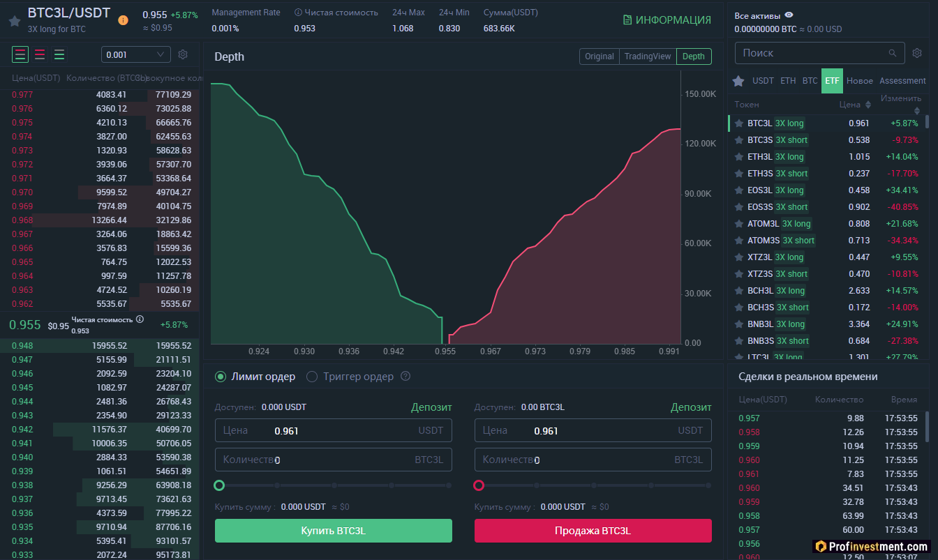The height and width of the screenshot is (560, 938).
Task: Select bid price 0.948 in order book
Action: point(22,346)
